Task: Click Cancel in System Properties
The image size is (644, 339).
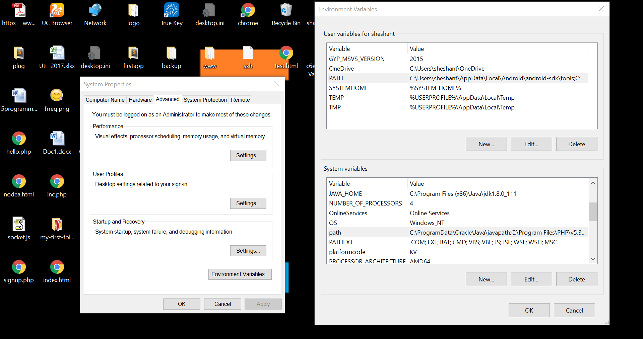Action: click(x=222, y=304)
